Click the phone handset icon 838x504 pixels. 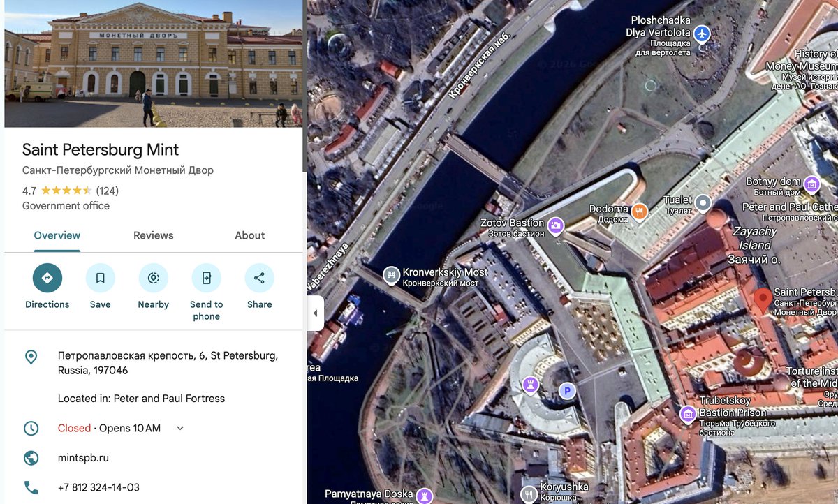pos(31,487)
